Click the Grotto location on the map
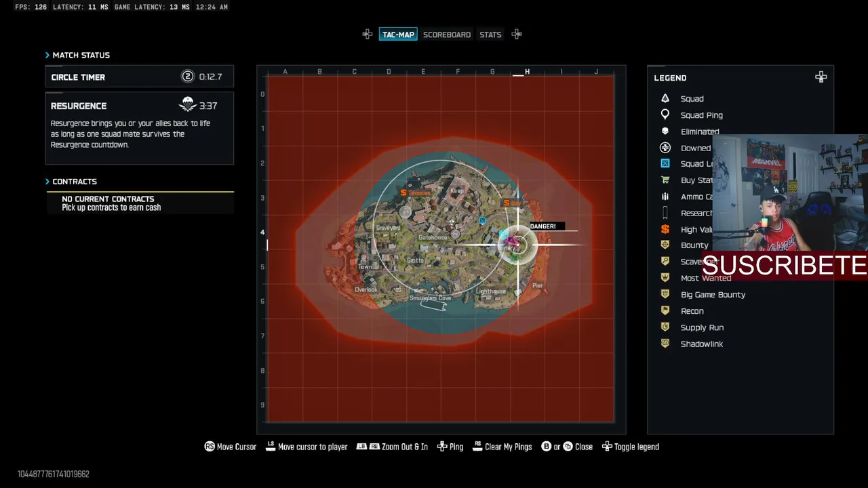The width and height of the screenshot is (868, 488). 415,260
